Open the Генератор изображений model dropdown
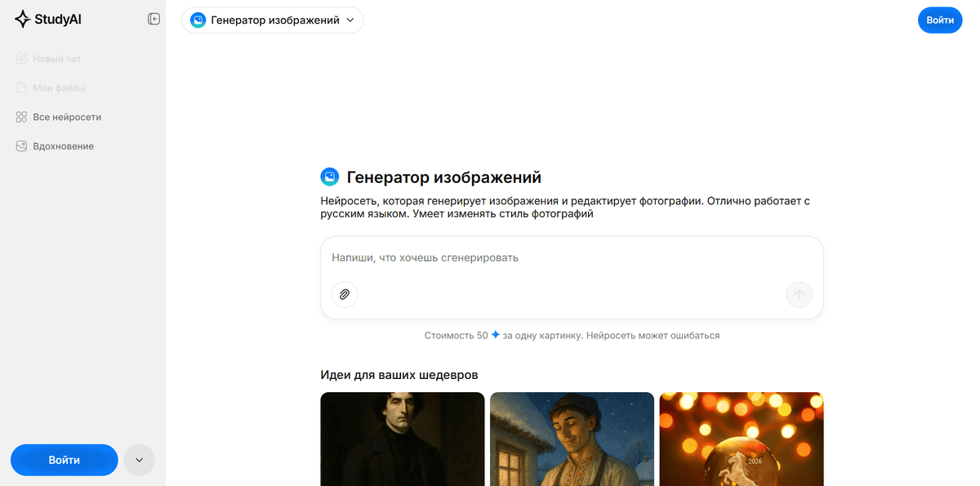 (273, 20)
